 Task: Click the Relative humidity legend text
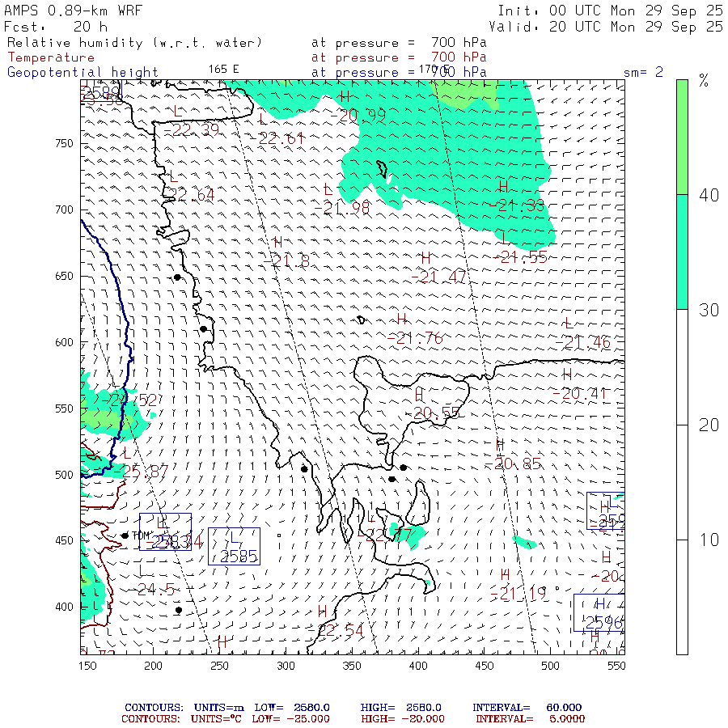pos(135,43)
